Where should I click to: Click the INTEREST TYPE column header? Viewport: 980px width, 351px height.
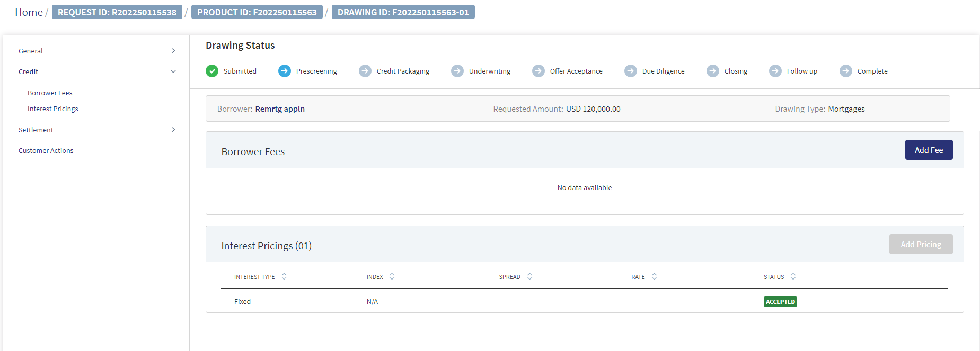(254, 277)
